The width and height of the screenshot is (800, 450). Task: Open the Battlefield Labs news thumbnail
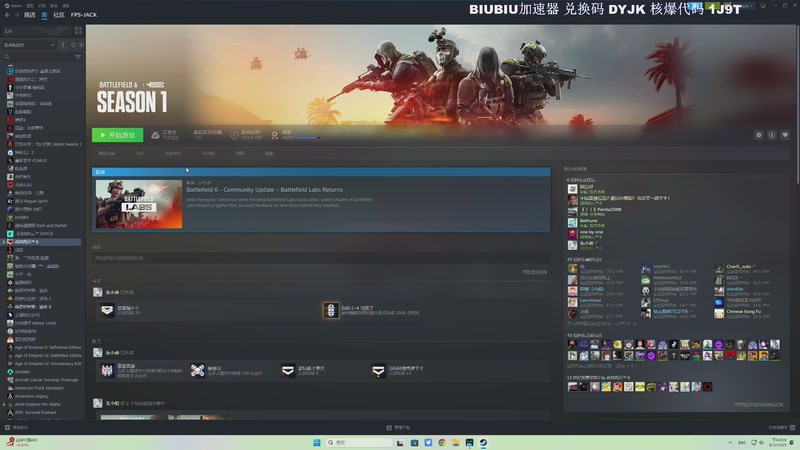(139, 204)
